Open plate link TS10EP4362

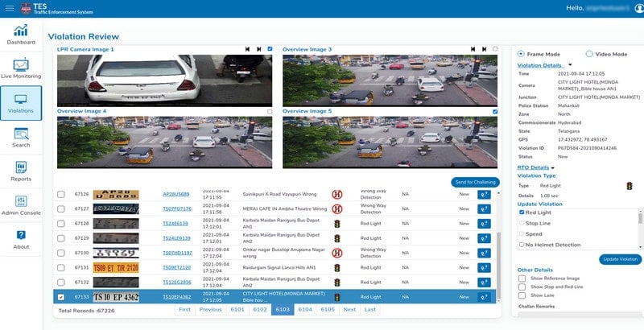coord(177,297)
